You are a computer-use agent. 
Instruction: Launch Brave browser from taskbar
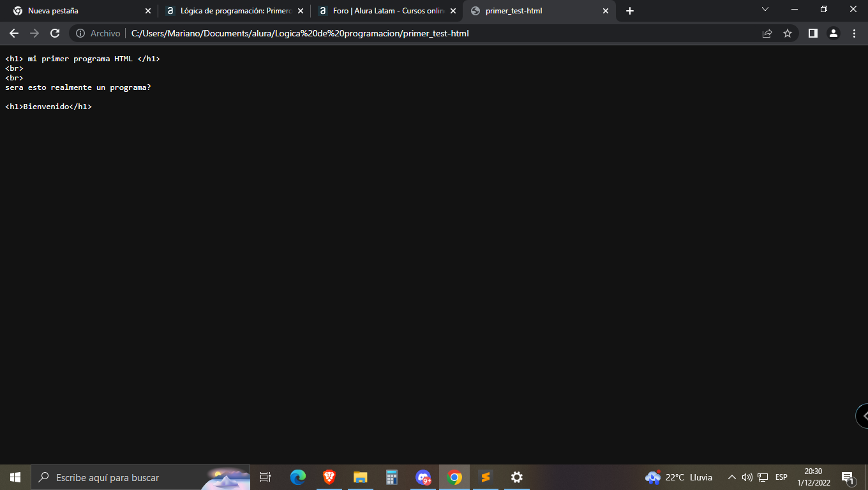[329, 477]
